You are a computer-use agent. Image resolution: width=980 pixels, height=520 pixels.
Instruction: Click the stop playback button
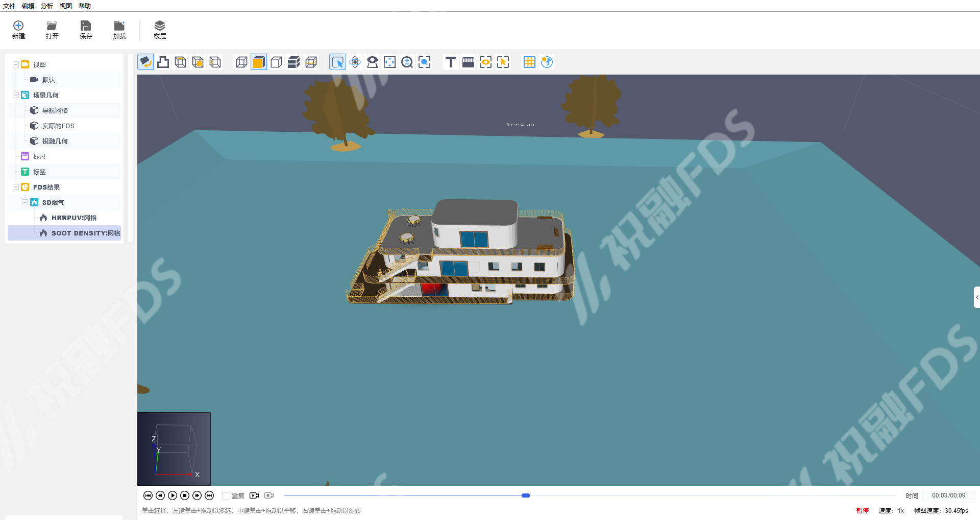point(185,495)
